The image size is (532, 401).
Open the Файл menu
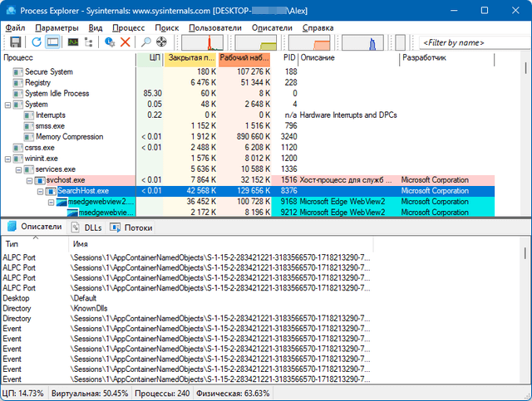15,27
